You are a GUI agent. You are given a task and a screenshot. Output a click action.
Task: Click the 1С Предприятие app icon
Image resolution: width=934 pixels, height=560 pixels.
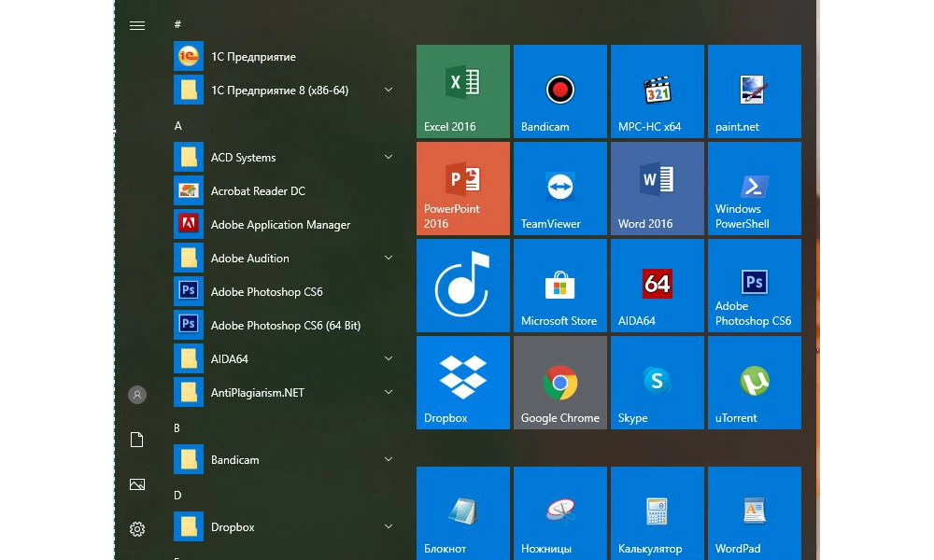click(189, 56)
